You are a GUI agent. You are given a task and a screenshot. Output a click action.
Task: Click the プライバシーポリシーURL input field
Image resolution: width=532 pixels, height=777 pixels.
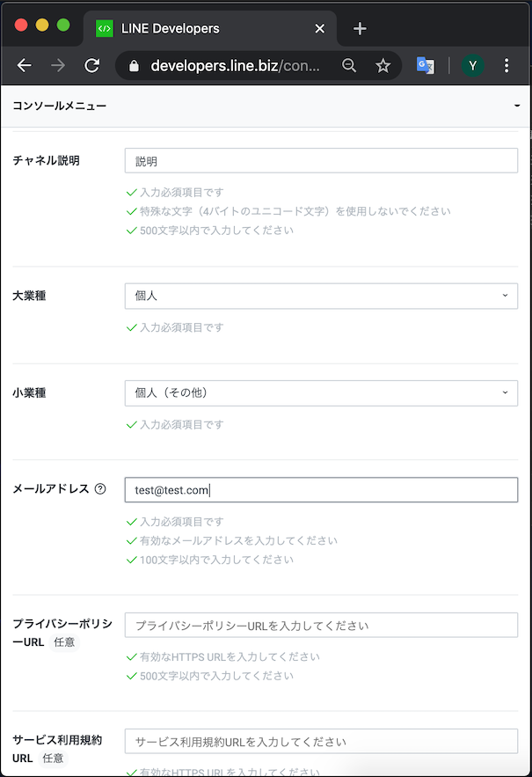pos(321,626)
